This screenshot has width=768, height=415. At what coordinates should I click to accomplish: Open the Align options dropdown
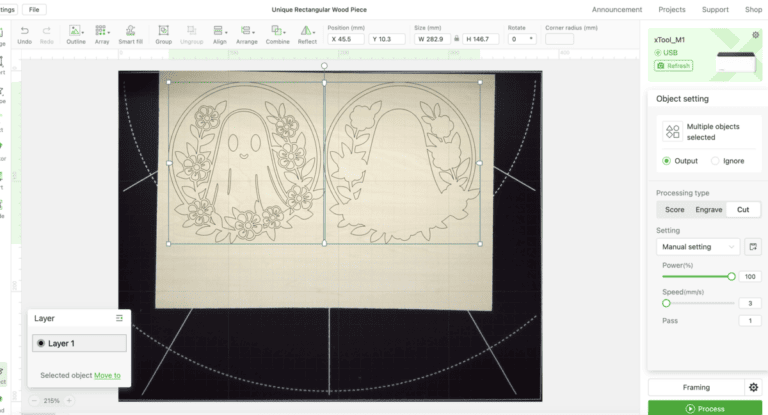(x=219, y=31)
